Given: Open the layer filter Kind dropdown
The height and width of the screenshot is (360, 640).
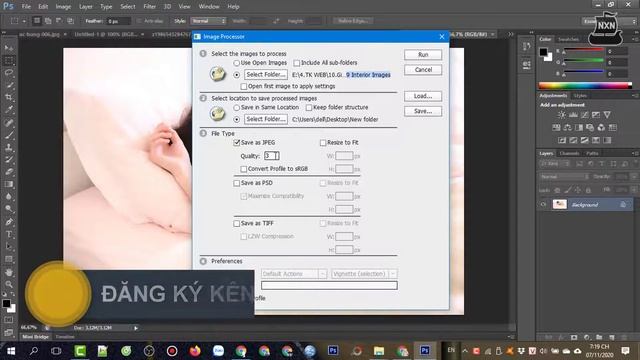Looking at the screenshot, I should [x=554, y=164].
